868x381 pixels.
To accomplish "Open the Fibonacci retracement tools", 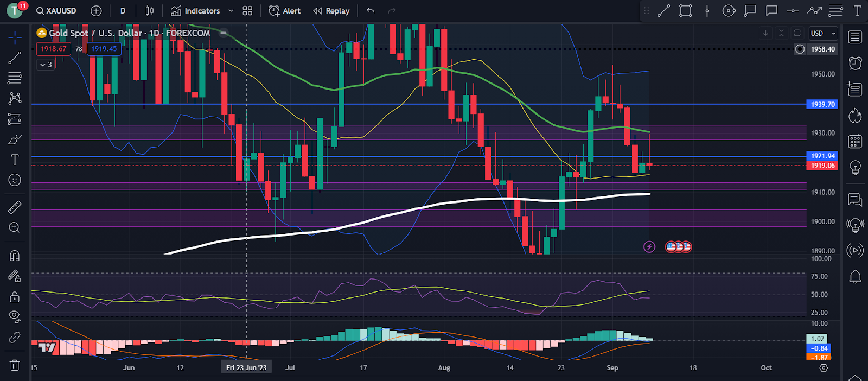I will (15, 78).
